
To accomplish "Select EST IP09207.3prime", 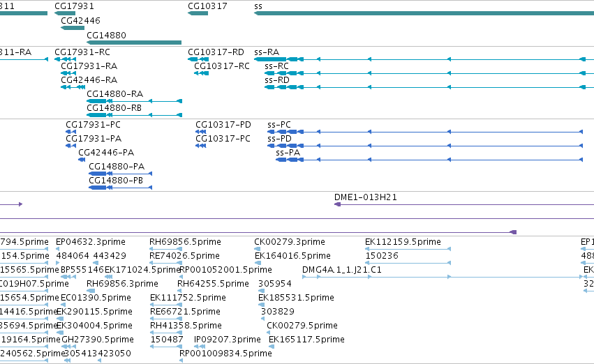I will pyautogui.click(x=228, y=340).
